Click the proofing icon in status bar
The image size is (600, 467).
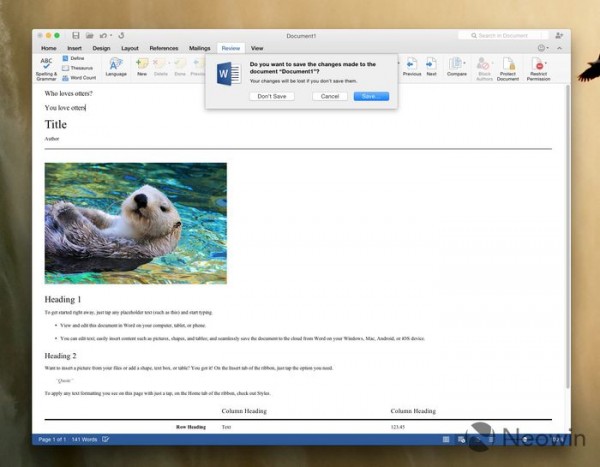pyautogui.click(x=105, y=439)
